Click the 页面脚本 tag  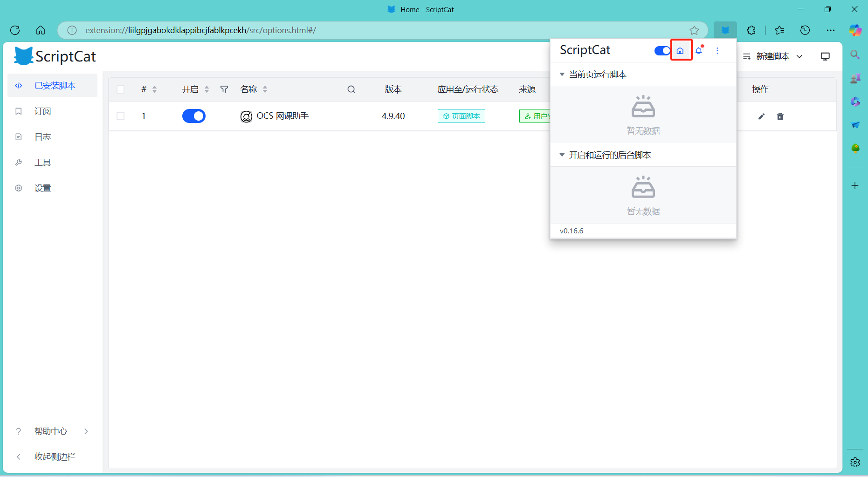(x=462, y=116)
